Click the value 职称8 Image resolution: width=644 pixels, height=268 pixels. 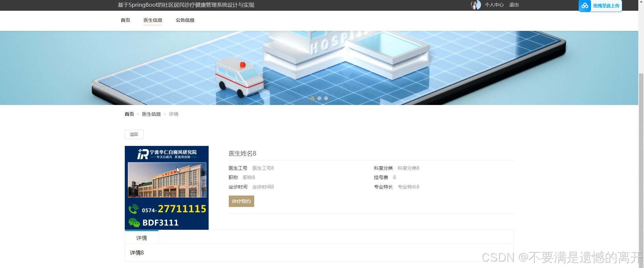249,177
